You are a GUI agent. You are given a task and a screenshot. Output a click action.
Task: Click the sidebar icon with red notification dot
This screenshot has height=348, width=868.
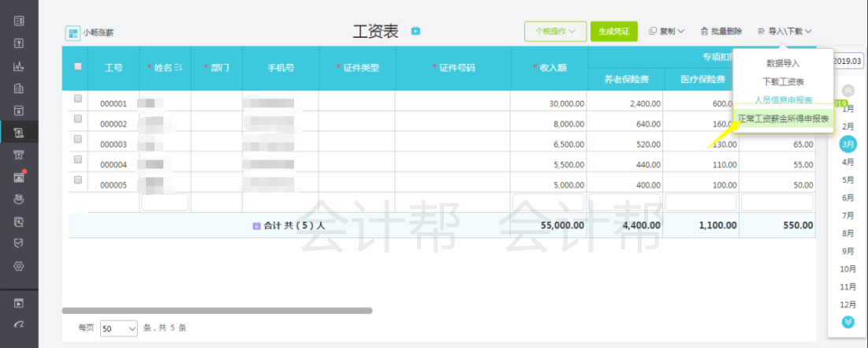[x=20, y=177]
